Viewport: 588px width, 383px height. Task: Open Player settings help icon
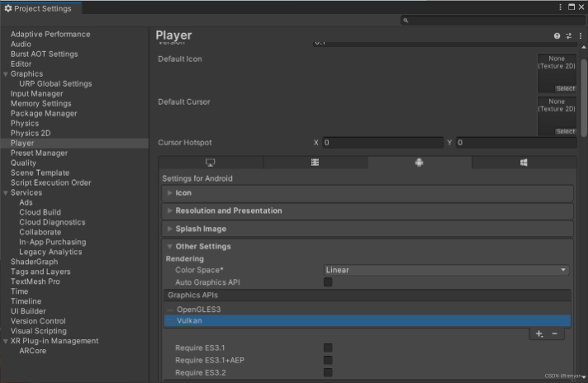click(557, 36)
